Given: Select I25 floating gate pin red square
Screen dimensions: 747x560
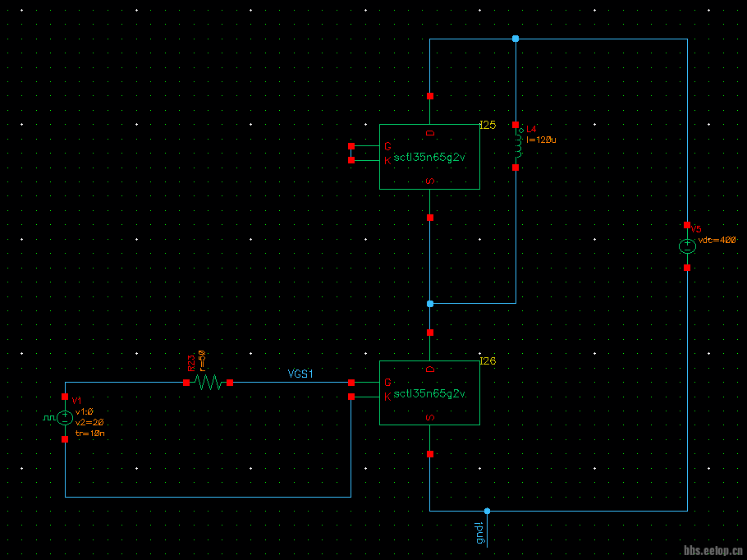Looking at the screenshot, I should (x=351, y=146).
